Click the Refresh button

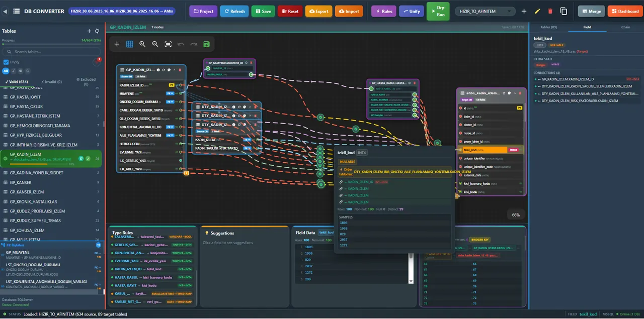(234, 11)
